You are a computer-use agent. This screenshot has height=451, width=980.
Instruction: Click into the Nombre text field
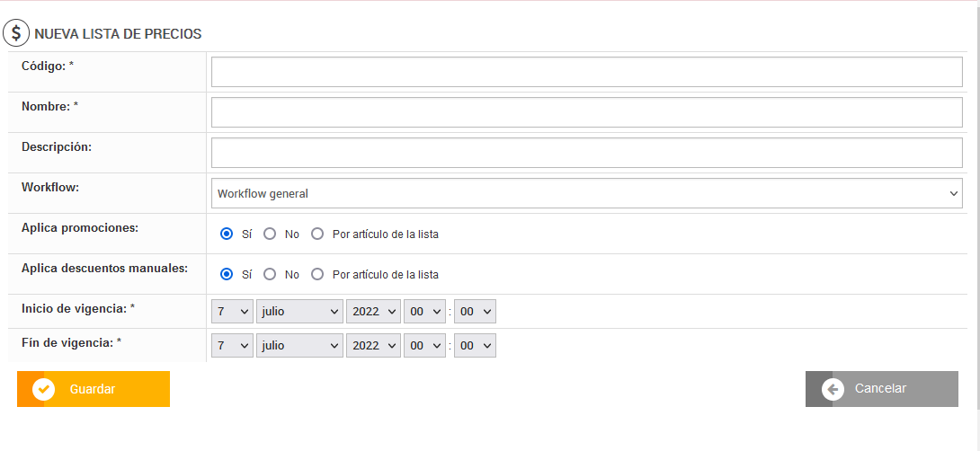click(x=586, y=112)
